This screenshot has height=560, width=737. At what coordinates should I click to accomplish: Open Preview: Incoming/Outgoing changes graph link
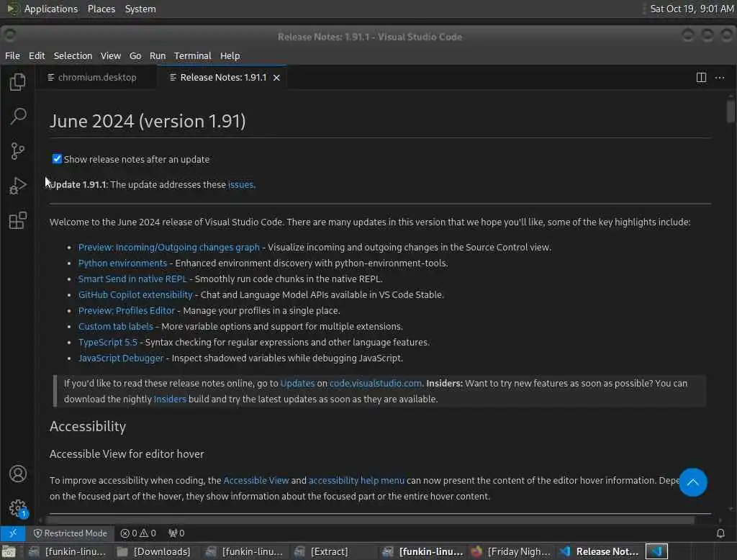click(x=168, y=247)
